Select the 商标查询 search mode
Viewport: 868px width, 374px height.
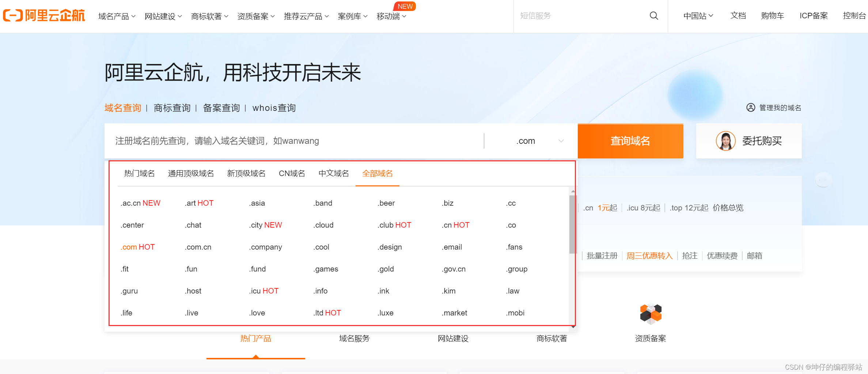tap(172, 108)
